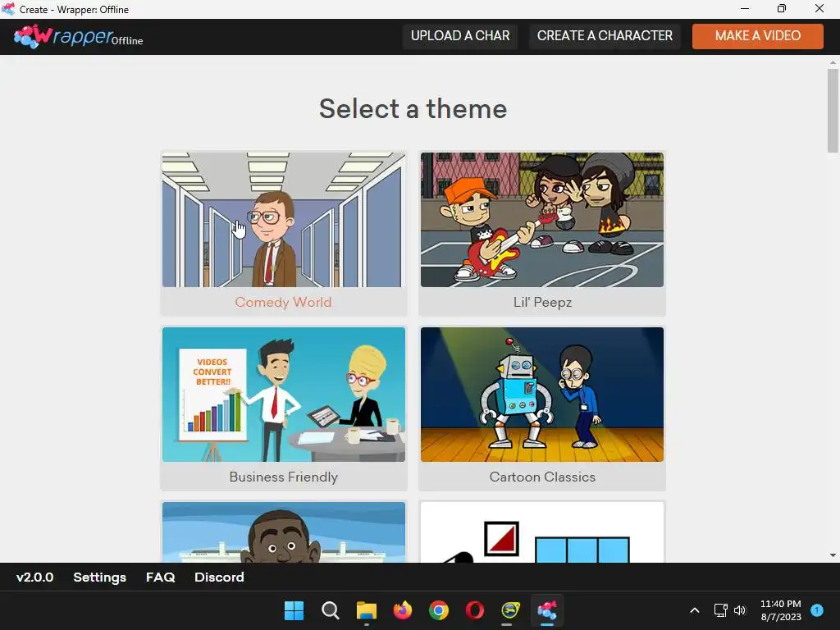Open notification center badge
The image size is (840, 630).
pyautogui.click(x=817, y=610)
